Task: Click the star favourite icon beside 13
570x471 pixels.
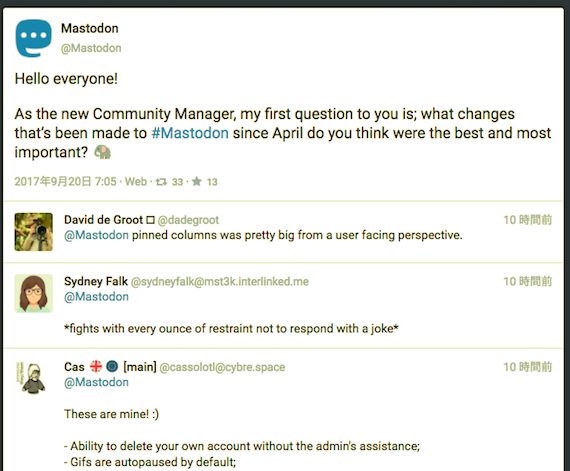Action: pos(197,181)
